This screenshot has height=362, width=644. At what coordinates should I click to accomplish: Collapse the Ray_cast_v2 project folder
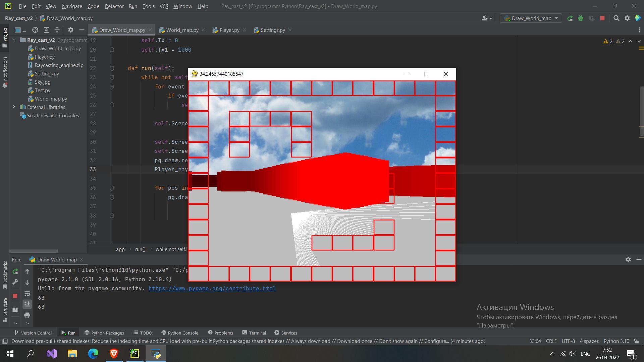point(14,40)
